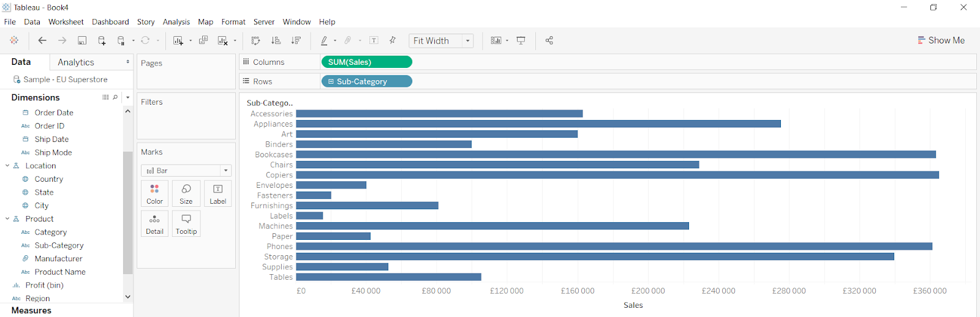The height and width of the screenshot is (317, 980).
Task: Switch to the Analytics tab
Action: (76, 62)
